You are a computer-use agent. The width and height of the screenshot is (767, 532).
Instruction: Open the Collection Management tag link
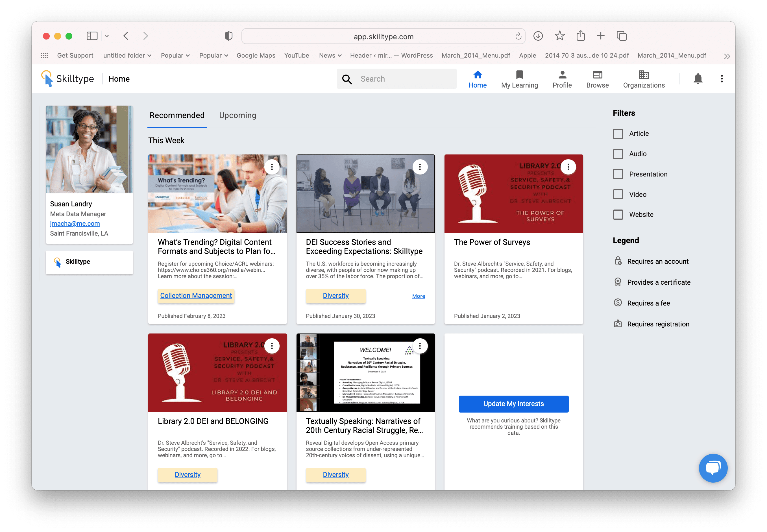[196, 296]
